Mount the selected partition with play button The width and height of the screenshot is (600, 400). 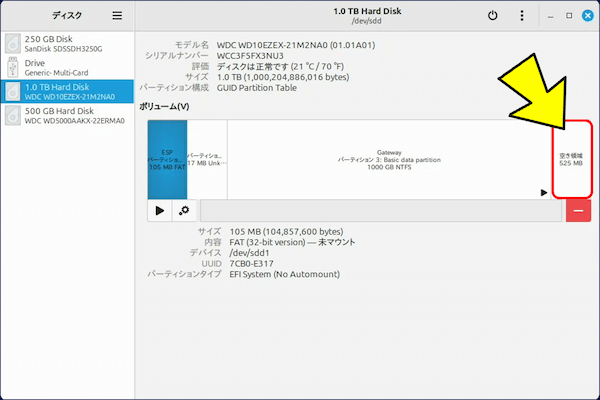[160, 210]
